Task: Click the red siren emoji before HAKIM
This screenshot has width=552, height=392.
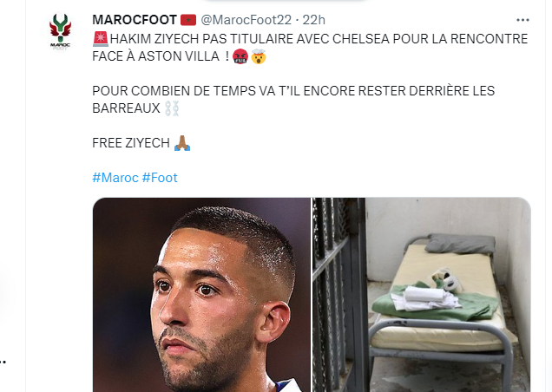Action: (101, 39)
